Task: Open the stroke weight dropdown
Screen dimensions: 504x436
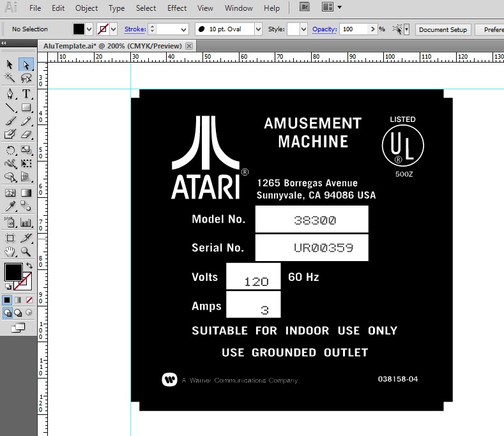Action: [x=183, y=29]
